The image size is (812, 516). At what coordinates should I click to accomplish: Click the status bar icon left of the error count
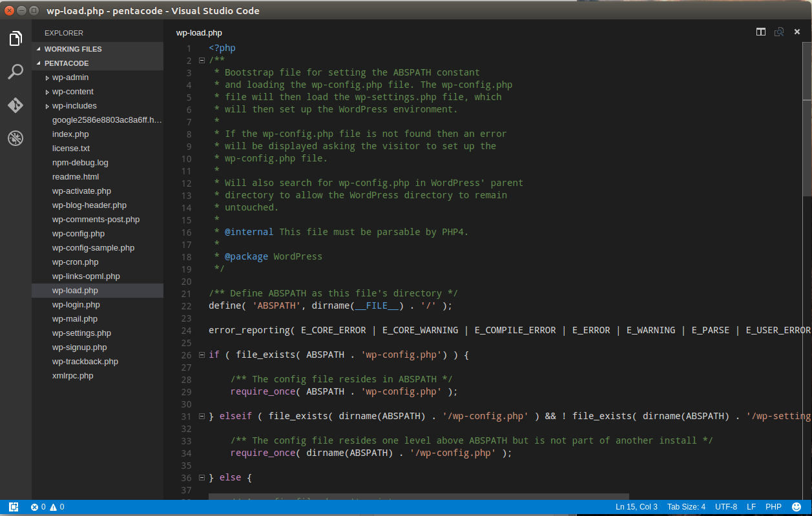14,507
